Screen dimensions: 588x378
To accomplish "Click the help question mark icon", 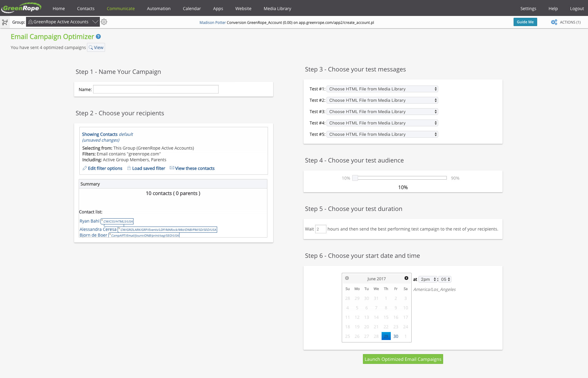I will click(98, 36).
